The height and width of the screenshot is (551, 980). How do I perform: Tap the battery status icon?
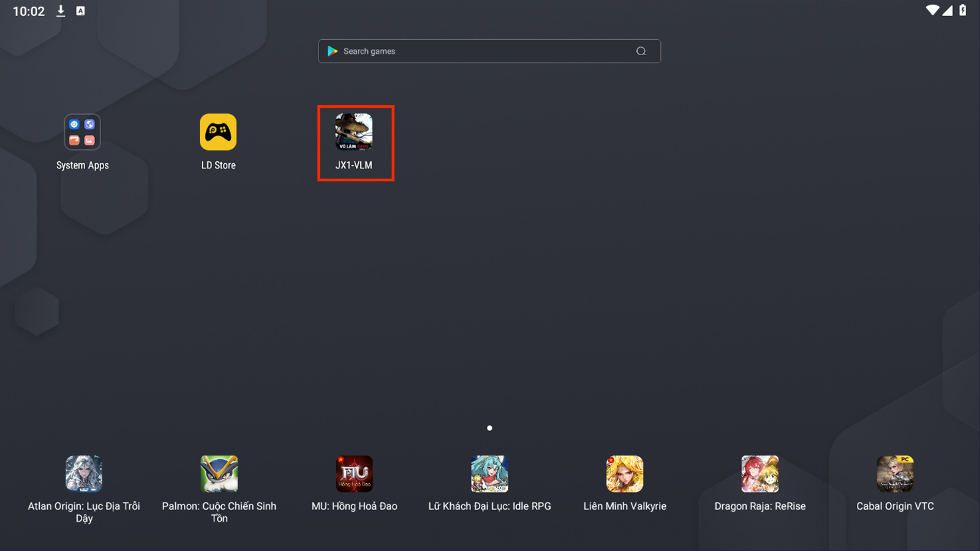click(963, 10)
